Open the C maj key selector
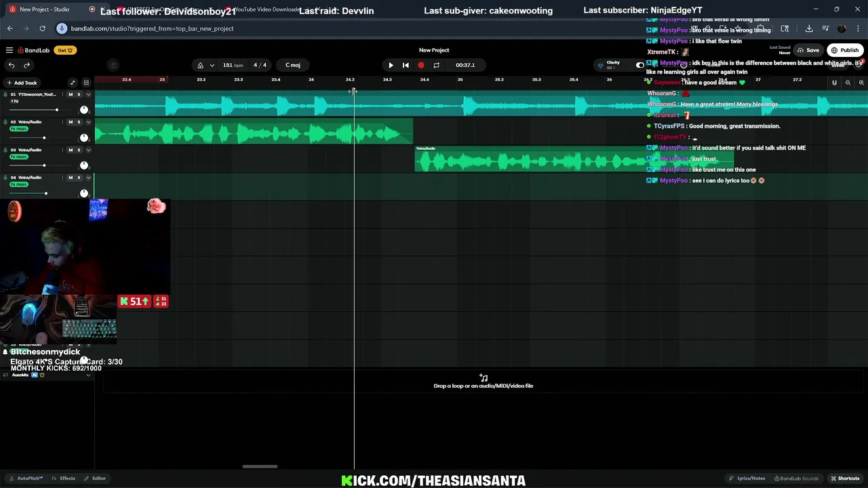This screenshot has width=868, height=488. [293, 65]
